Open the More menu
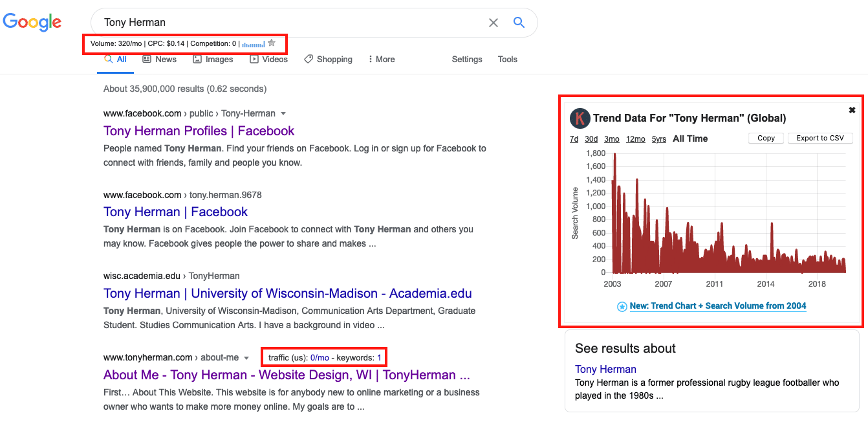 click(381, 59)
